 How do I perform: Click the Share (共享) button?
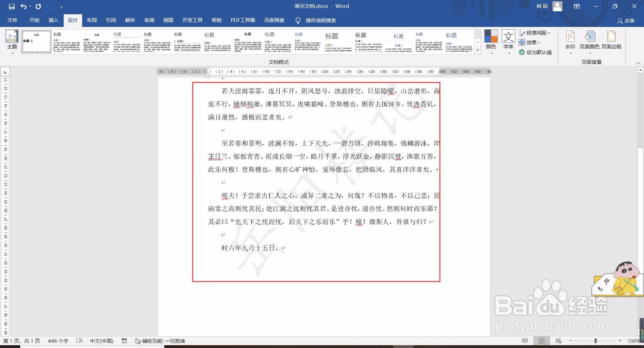click(x=626, y=21)
